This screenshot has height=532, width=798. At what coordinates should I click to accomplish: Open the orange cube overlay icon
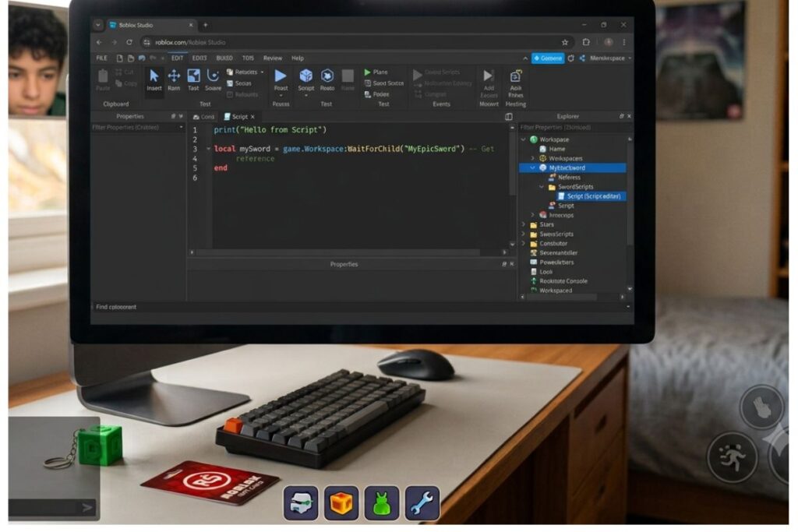(x=341, y=503)
